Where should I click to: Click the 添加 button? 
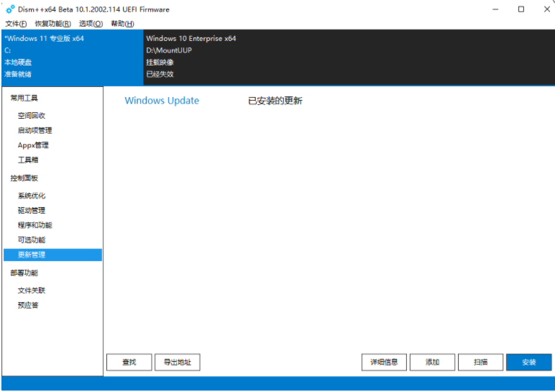click(x=432, y=363)
